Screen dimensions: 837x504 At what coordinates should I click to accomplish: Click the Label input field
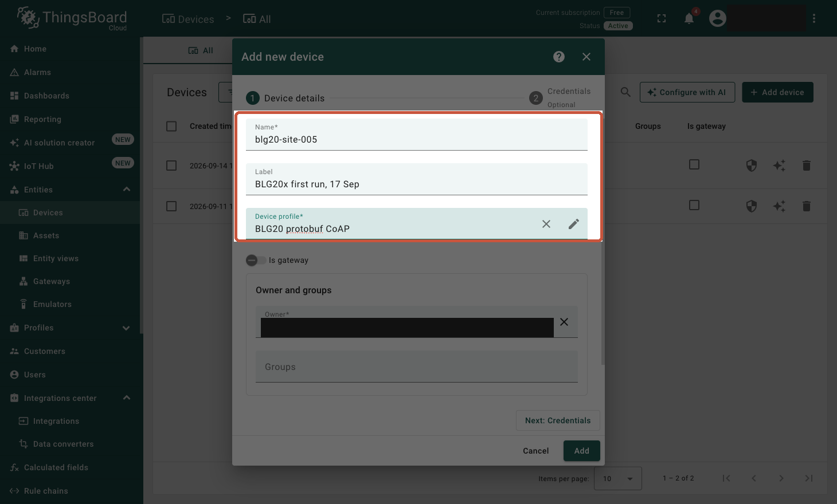coord(417,179)
